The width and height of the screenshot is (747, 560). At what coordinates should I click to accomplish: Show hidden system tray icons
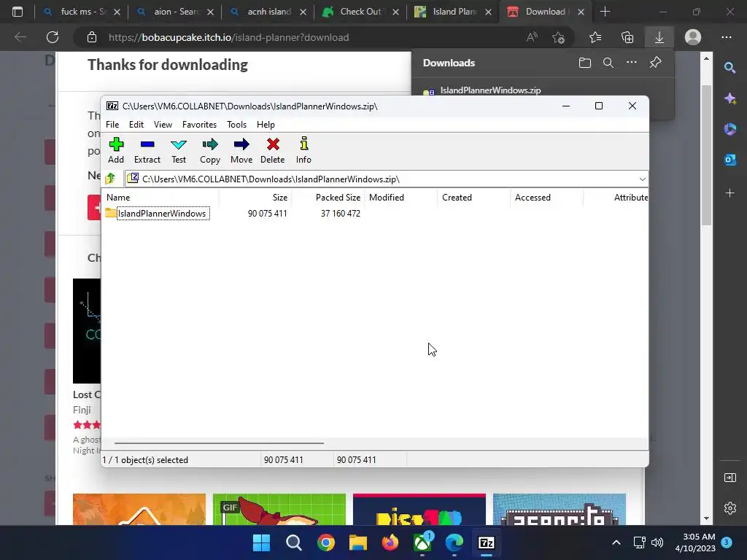tap(616, 542)
